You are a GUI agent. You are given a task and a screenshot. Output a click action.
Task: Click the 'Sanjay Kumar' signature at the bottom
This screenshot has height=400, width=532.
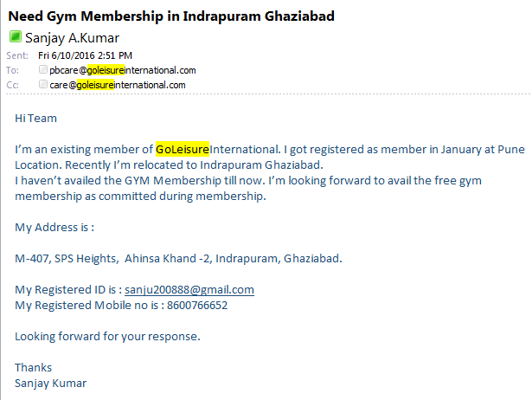tap(51, 383)
